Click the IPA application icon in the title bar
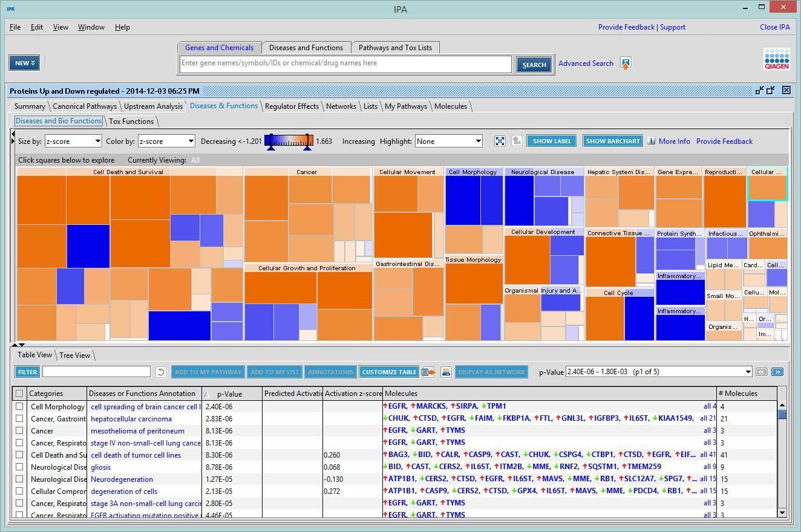This screenshot has width=801, height=532. [x=11, y=8]
